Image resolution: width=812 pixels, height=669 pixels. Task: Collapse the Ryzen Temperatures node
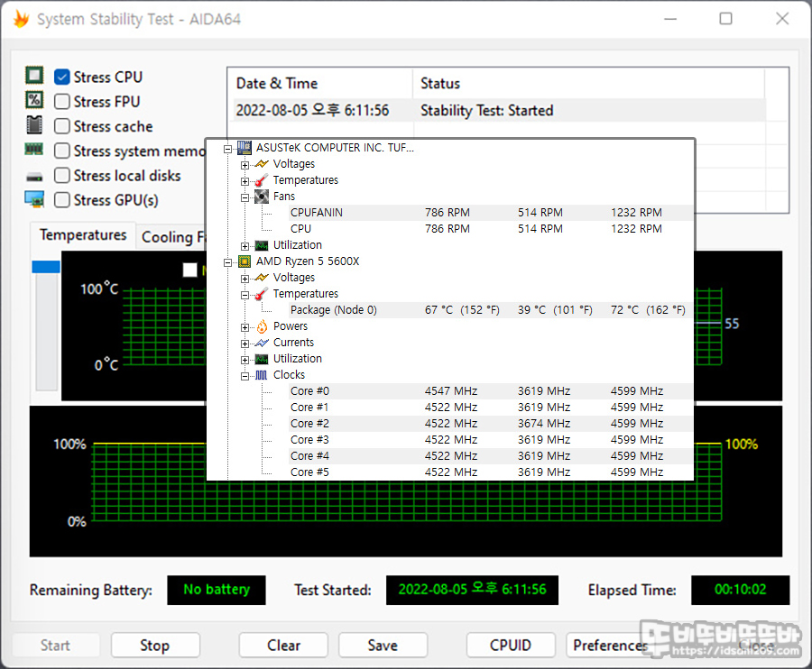245,295
